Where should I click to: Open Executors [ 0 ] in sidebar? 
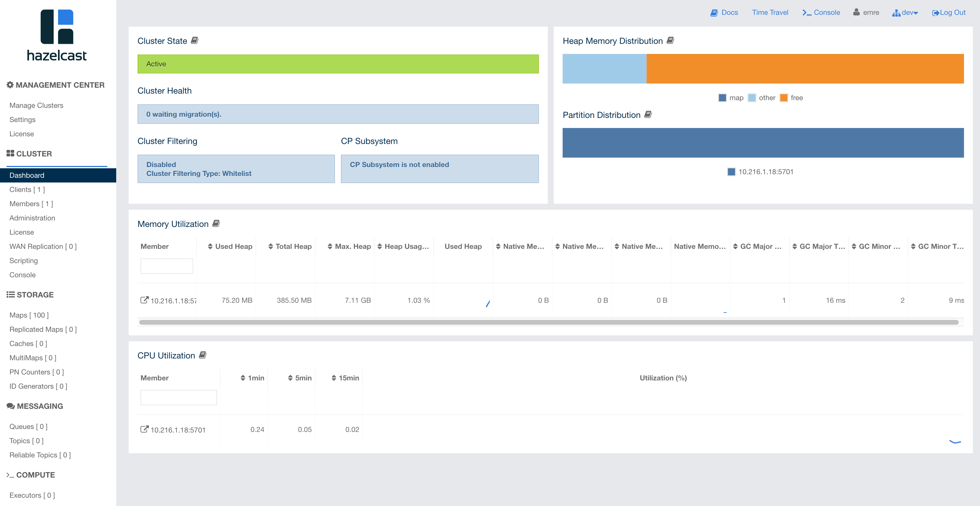32,495
